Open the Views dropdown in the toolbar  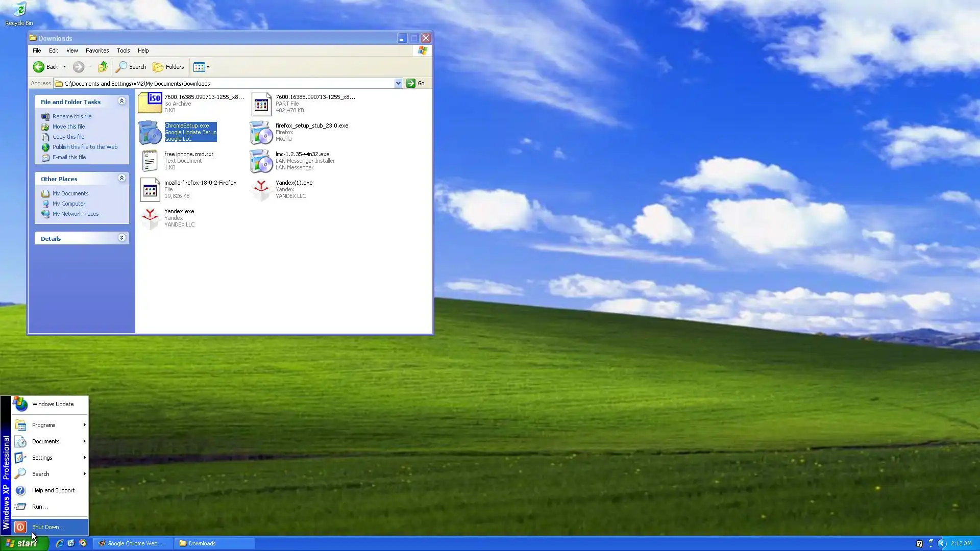pos(202,67)
